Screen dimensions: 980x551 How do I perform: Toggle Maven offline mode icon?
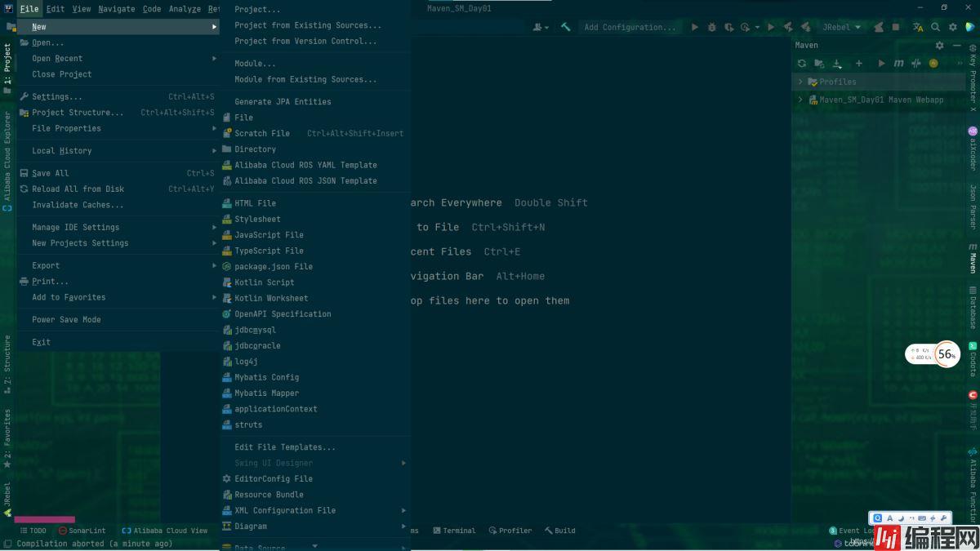coord(916,63)
